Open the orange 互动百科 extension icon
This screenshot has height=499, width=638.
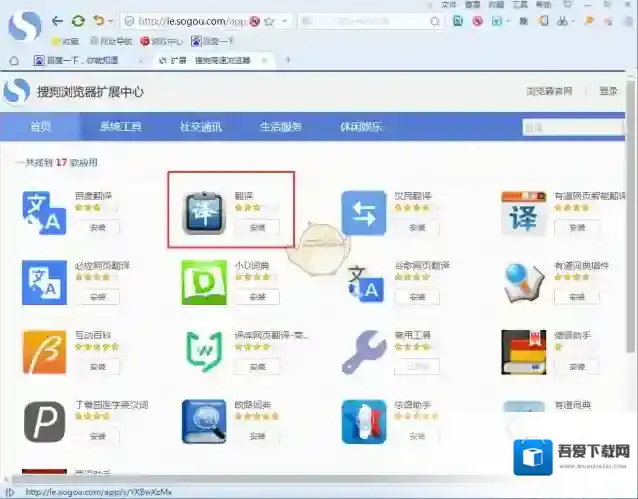point(44,352)
